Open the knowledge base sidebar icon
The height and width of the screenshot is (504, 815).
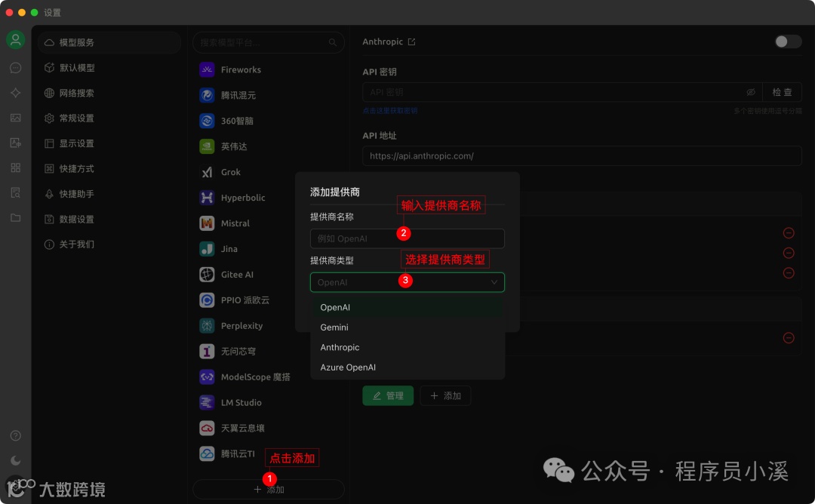point(16,192)
